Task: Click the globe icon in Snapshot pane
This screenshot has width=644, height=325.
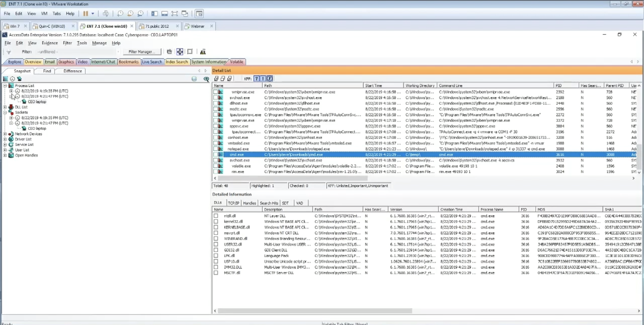Action: 194,79
